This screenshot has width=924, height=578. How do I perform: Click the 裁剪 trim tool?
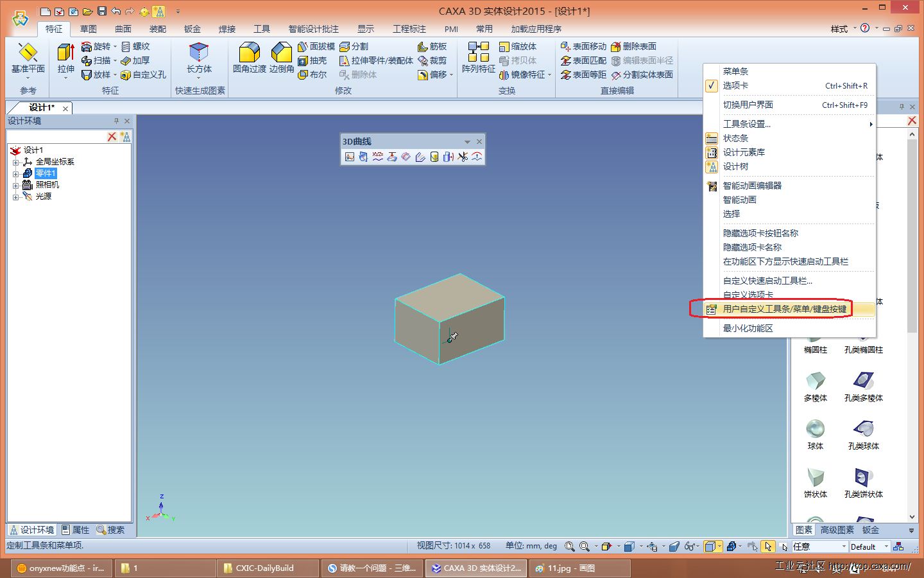click(432, 60)
